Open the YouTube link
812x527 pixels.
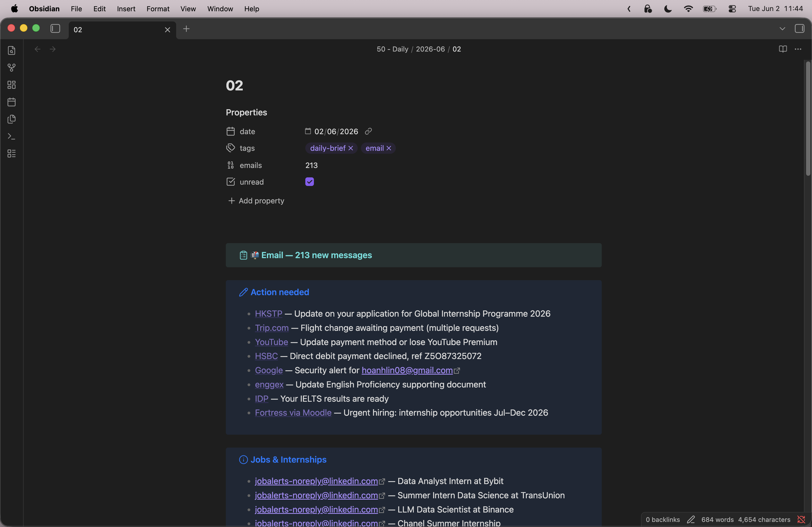[271, 342]
